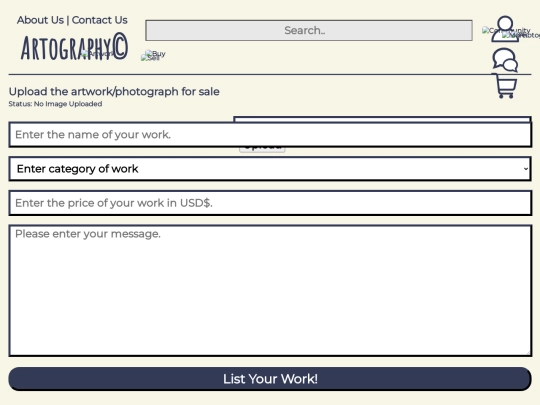Screen dimensions: 540x405
Task: Select the 'Upload the artwork/photograph for sale' heading
Action: 114,92
